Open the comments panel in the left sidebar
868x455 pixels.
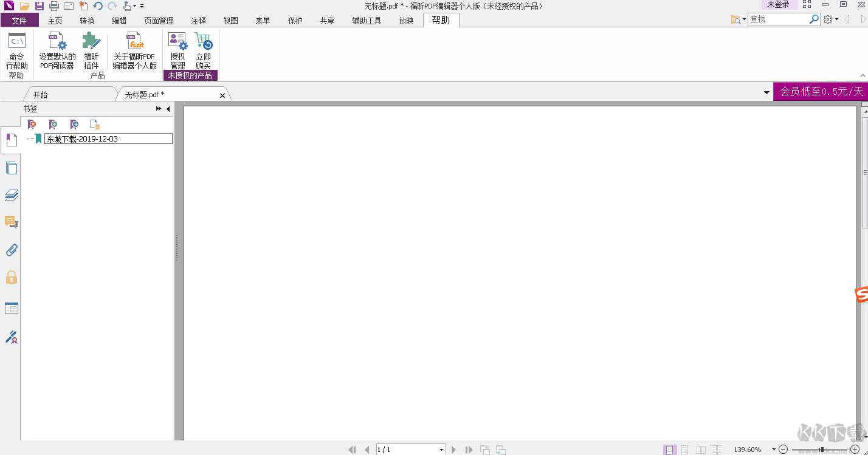(x=11, y=222)
